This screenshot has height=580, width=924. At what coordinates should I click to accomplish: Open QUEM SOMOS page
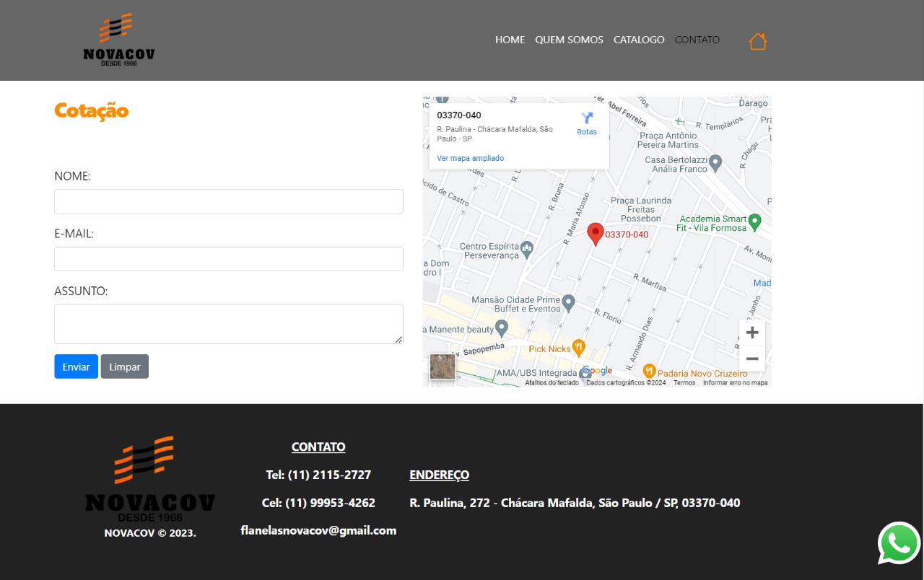(x=569, y=40)
